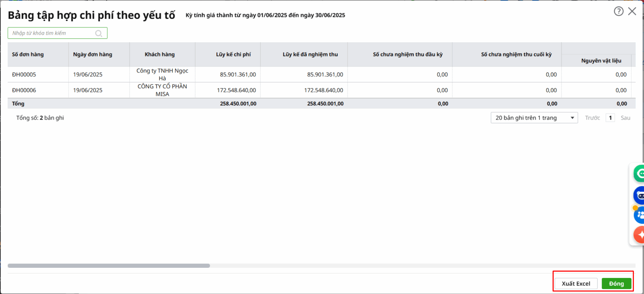
Task: Go to next page with Sau
Action: (x=625, y=118)
